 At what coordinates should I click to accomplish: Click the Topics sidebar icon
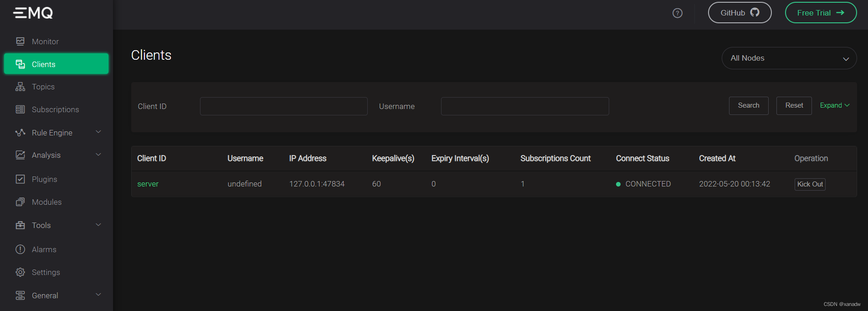point(20,87)
